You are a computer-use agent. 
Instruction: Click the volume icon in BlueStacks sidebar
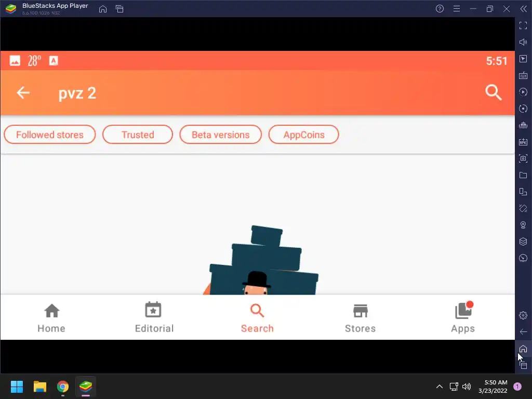point(523,42)
